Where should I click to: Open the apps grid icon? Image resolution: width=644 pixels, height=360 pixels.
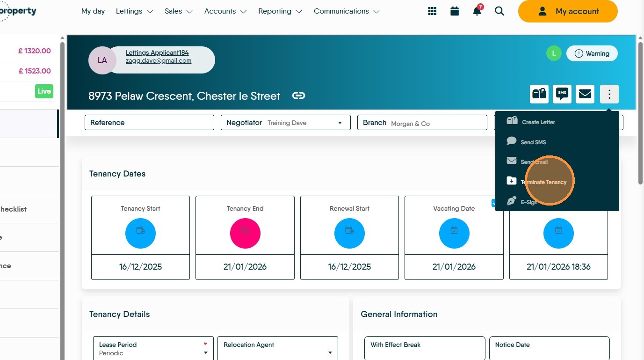tap(432, 11)
